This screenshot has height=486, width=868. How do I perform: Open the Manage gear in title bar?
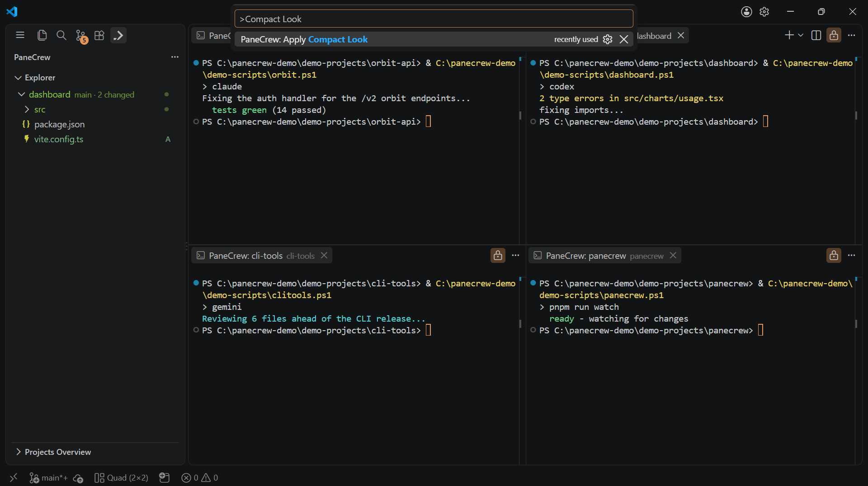(x=764, y=12)
